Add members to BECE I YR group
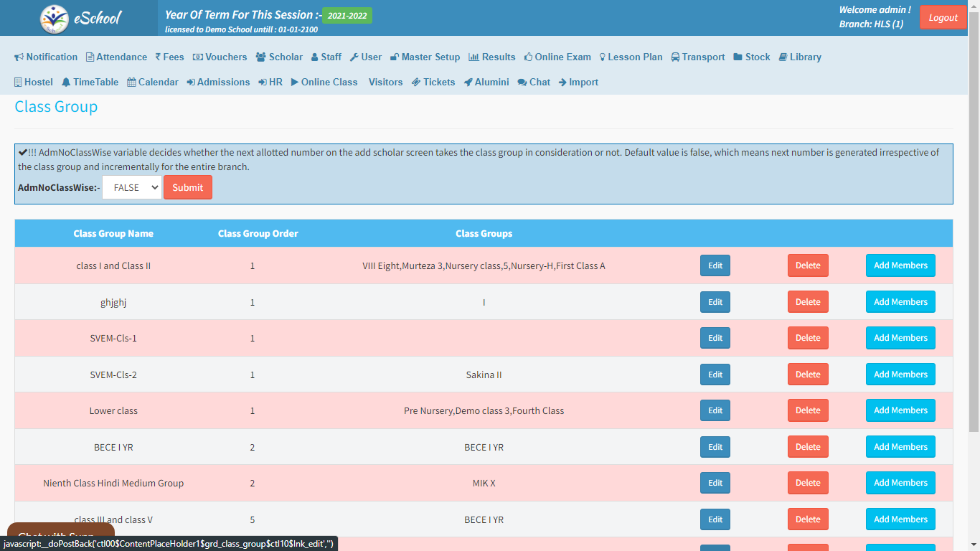The height and width of the screenshot is (551, 980). [900, 447]
